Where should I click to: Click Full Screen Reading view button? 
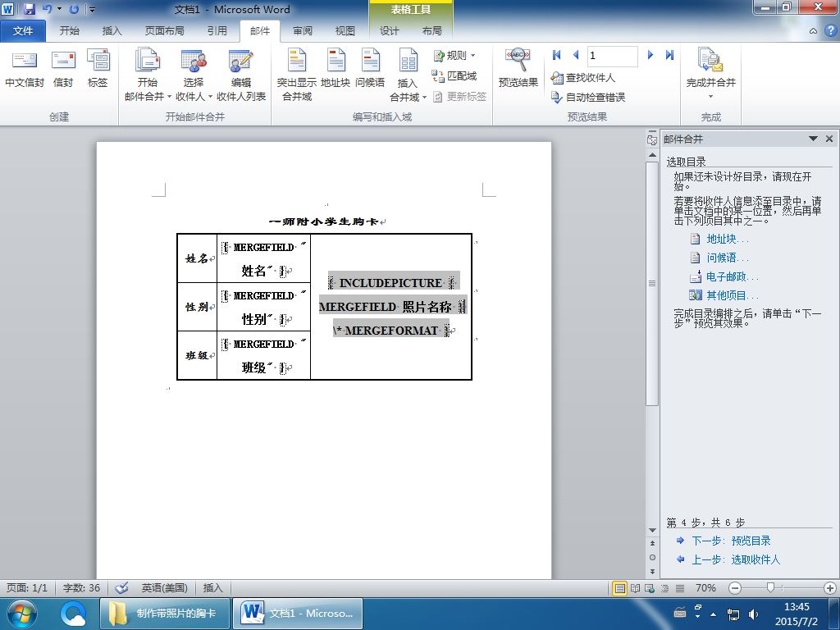(x=636, y=588)
